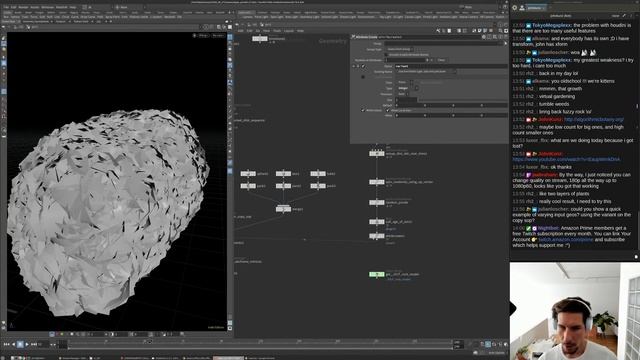Open the Build desktop selector dropdown
Image resolution: width=640 pixels, height=360 pixels.
click(x=97, y=7)
